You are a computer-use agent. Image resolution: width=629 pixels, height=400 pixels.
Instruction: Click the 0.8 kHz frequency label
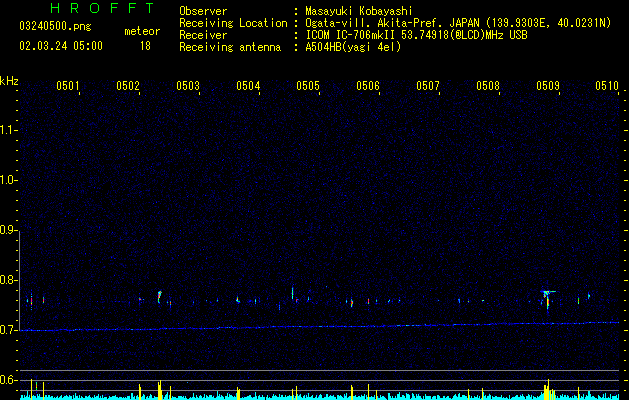pyautogui.click(x=8, y=280)
